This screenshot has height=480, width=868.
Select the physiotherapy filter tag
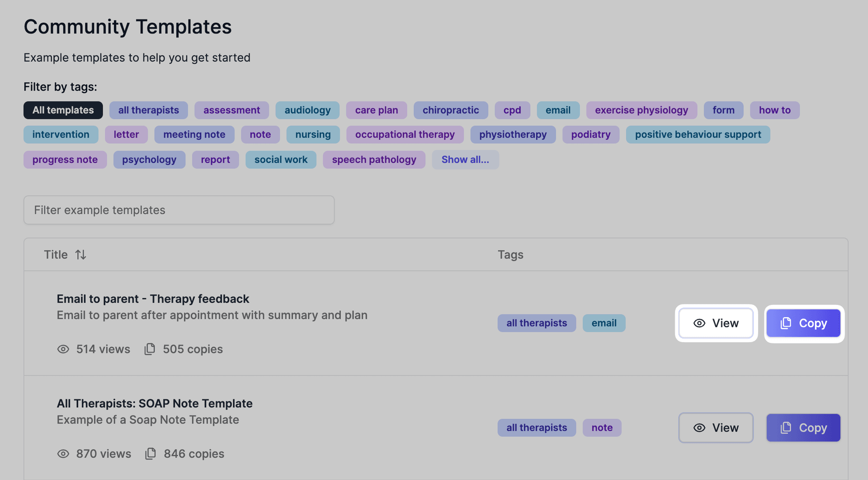point(513,134)
